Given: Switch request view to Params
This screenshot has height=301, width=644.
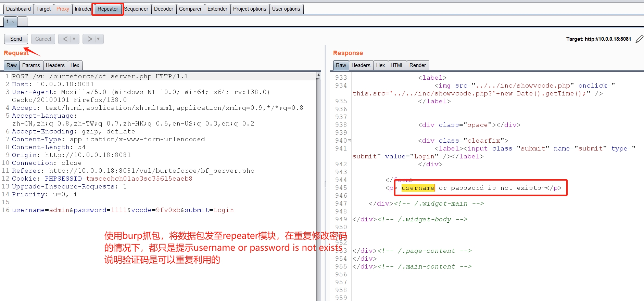Looking at the screenshot, I should point(31,65).
